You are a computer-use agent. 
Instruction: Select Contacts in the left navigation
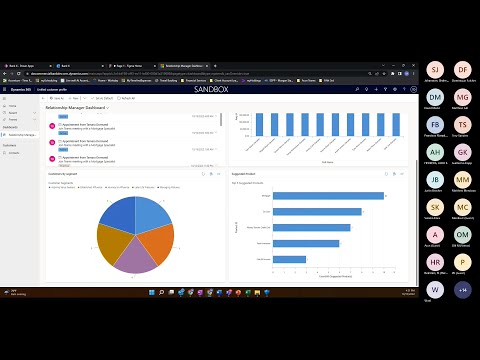[14, 153]
